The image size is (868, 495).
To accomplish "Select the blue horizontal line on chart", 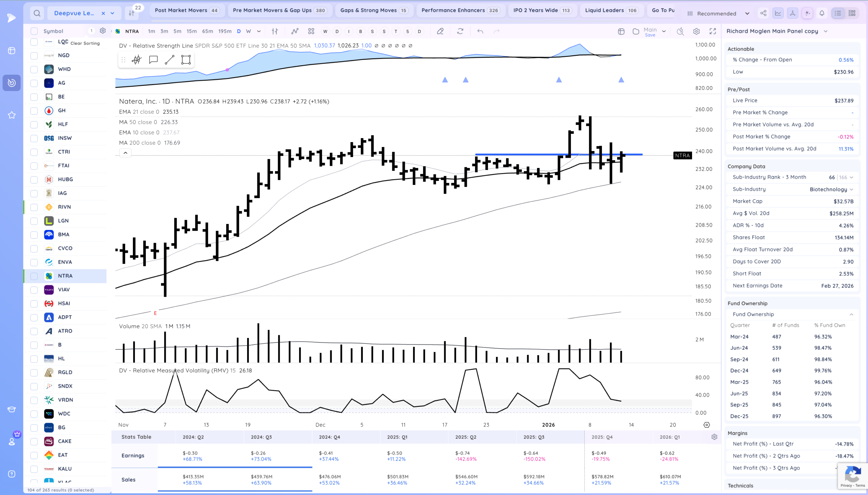I will pos(558,155).
